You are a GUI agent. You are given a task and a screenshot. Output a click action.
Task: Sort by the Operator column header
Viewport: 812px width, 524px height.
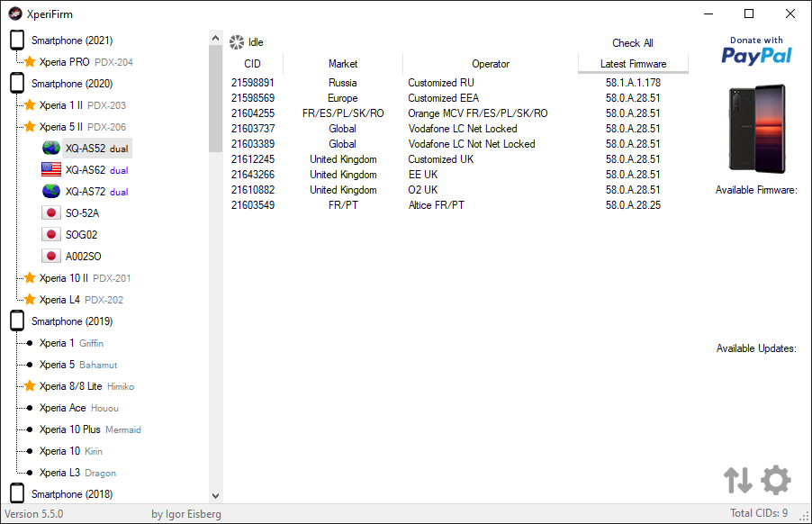coord(491,64)
